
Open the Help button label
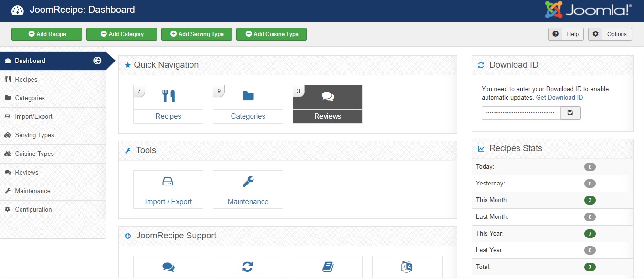pos(573,34)
